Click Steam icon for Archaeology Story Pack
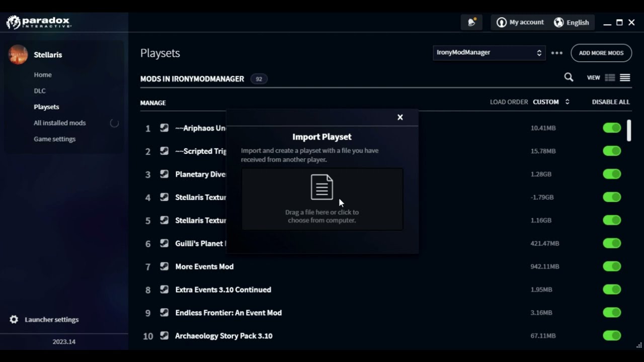Screen dimensions: 644x362 click(x=164, y=335)
